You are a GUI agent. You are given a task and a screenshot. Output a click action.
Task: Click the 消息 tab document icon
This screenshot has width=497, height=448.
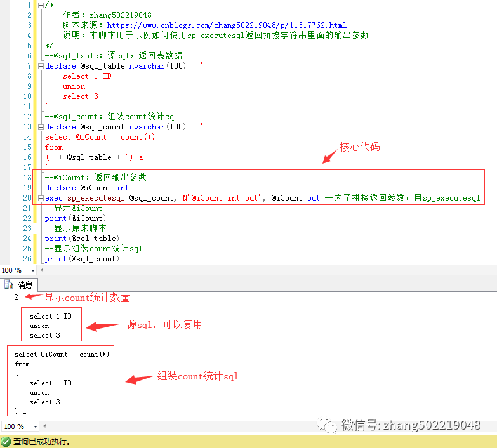click(x=9, y=285)
